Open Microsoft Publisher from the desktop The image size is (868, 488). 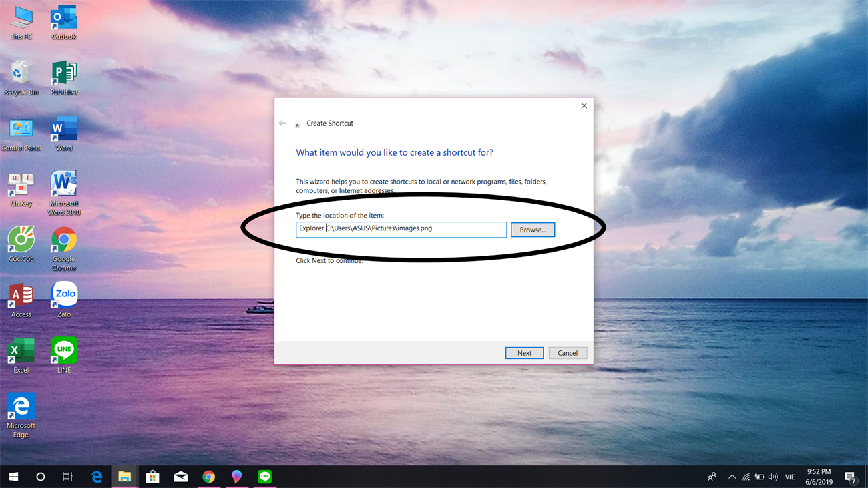click(x=63, y=72)
